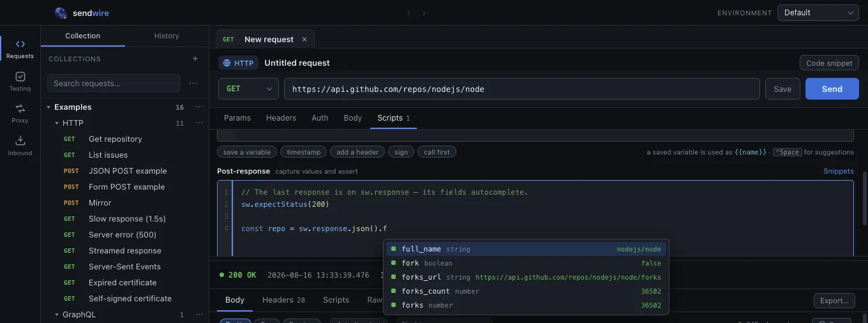Collapse the Examples collection
Viewport: 868px width, 323px height.
pyautogui.click(x=49, y=107)
